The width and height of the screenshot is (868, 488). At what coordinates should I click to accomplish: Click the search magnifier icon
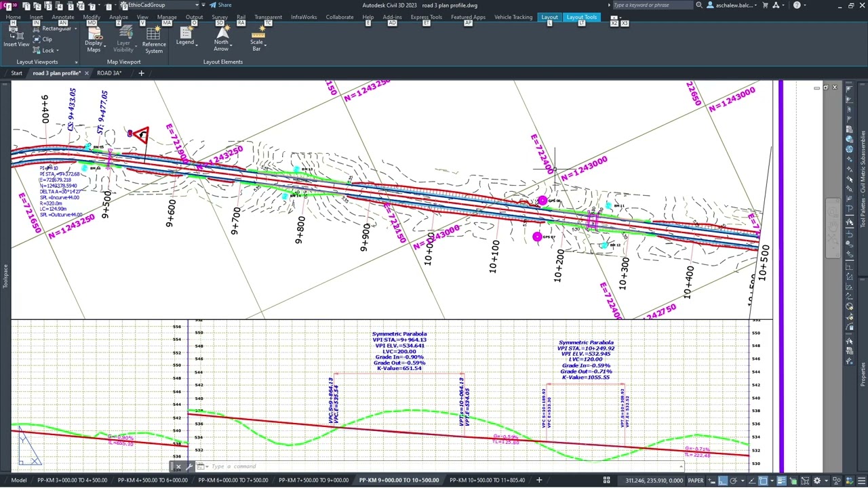click(699, 5)
